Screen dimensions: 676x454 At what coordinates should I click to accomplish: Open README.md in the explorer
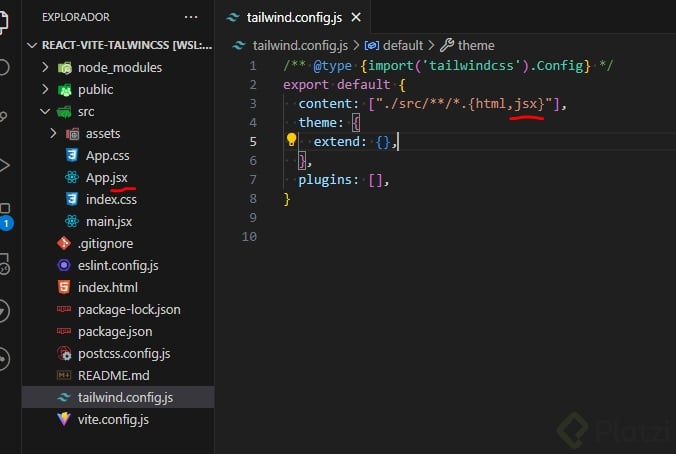(114, 376)
